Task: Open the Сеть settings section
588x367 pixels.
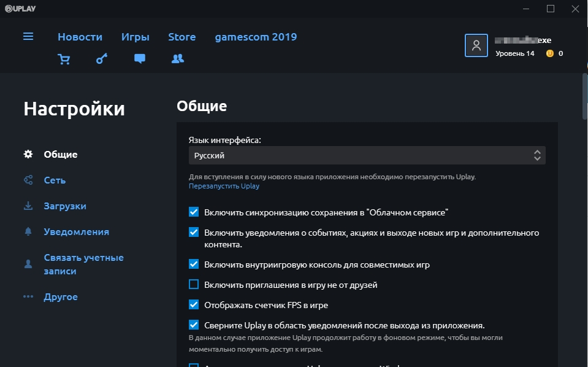Action: point(55,180)
